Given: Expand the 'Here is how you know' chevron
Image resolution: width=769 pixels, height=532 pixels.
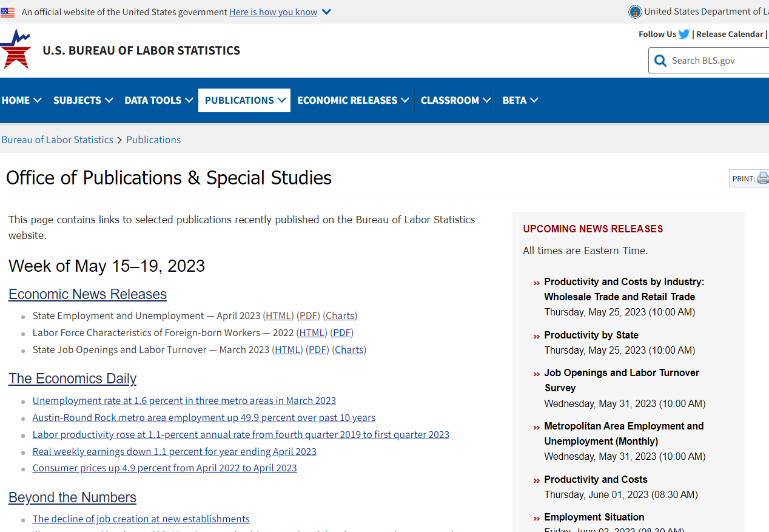Looking at the screenshot, I should [326, 12].
